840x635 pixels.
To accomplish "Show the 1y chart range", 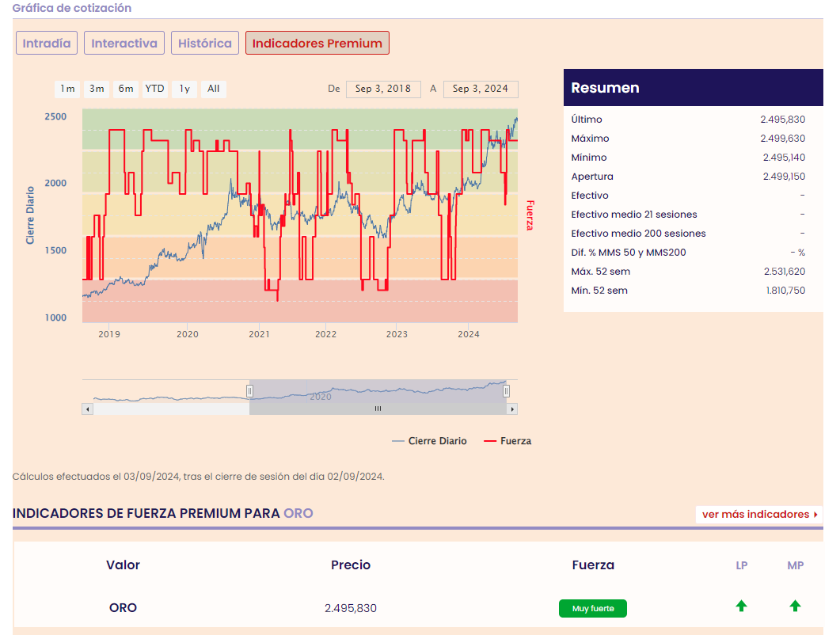I will [184, 89].
